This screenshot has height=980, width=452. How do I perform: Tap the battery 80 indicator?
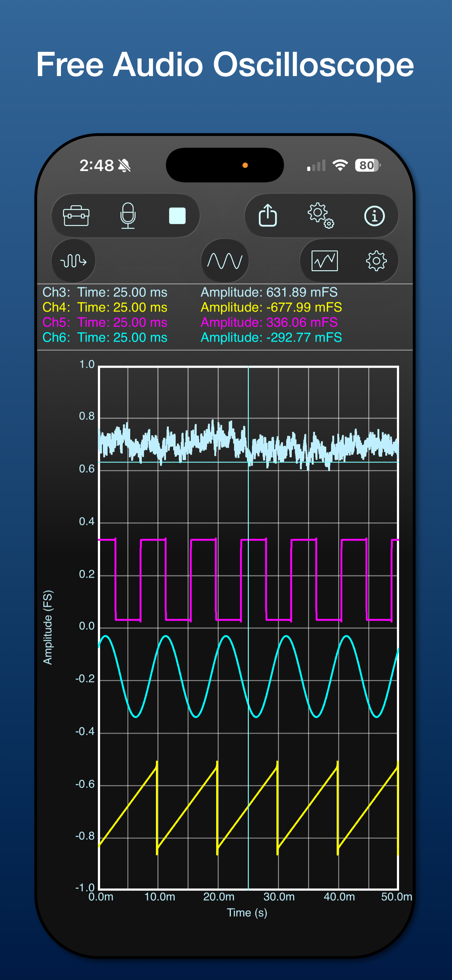click(368, 165)
